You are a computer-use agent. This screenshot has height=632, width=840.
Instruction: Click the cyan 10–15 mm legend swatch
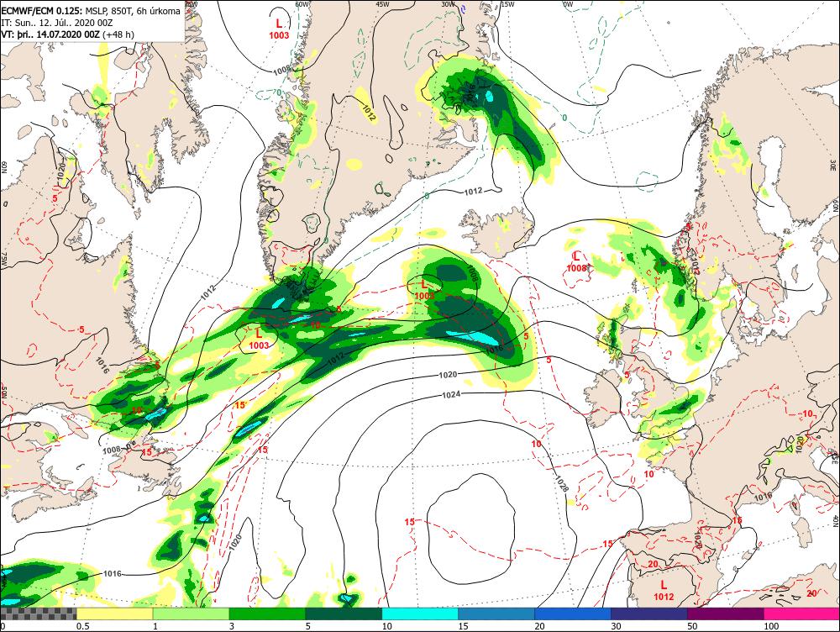point(420,614)
